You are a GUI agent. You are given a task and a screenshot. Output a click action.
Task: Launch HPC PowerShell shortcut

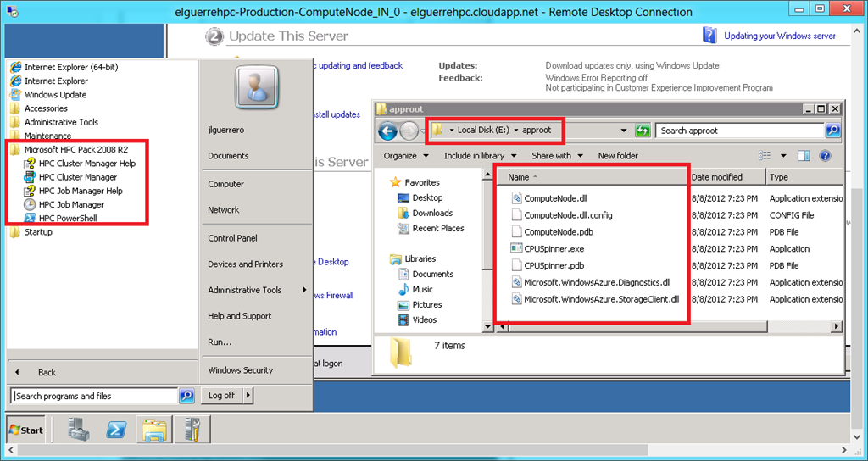68,218
